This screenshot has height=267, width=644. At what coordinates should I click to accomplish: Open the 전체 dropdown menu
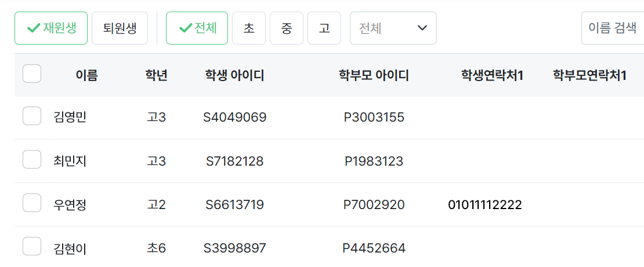(x=393, y=28)
